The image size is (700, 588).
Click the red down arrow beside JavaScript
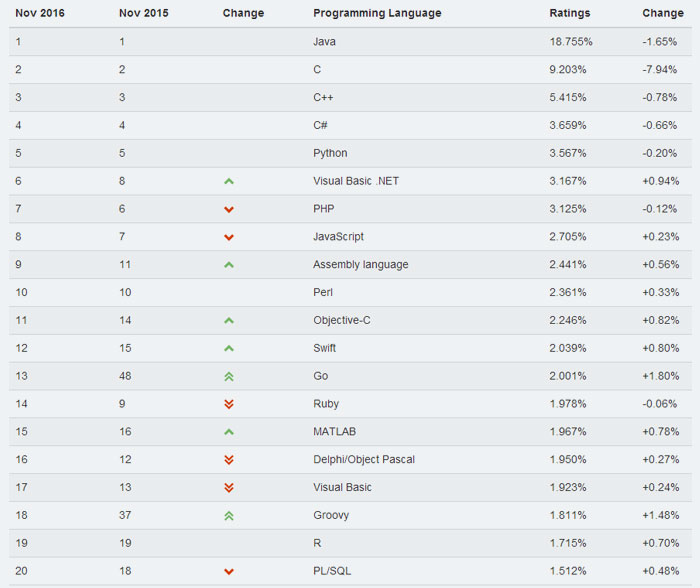[x=229, y=237]
